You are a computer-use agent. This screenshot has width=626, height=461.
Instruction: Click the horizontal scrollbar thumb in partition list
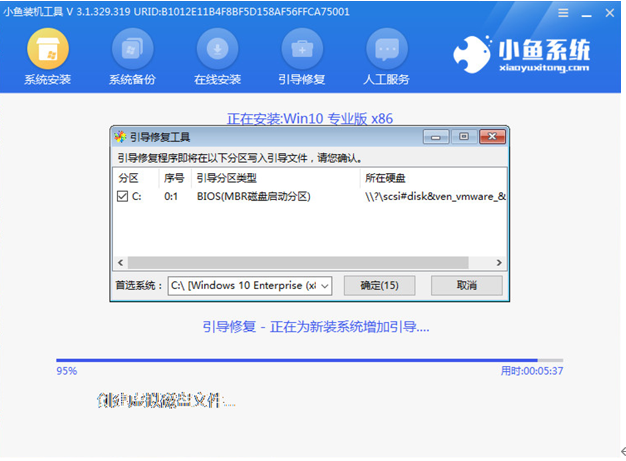[x=298, y=263]
